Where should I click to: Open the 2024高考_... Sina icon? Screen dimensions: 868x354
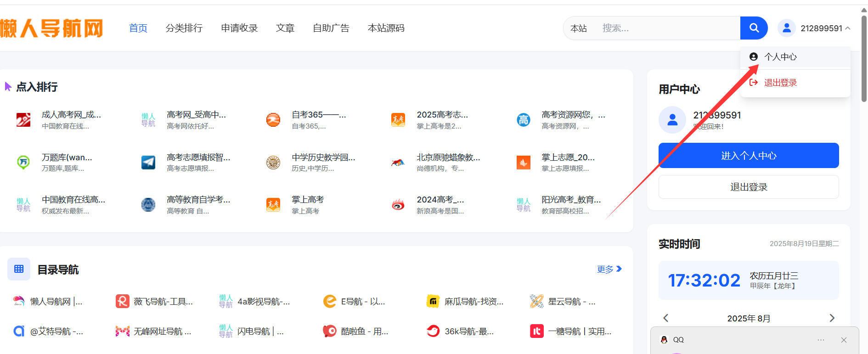click(x=398, y=205)
